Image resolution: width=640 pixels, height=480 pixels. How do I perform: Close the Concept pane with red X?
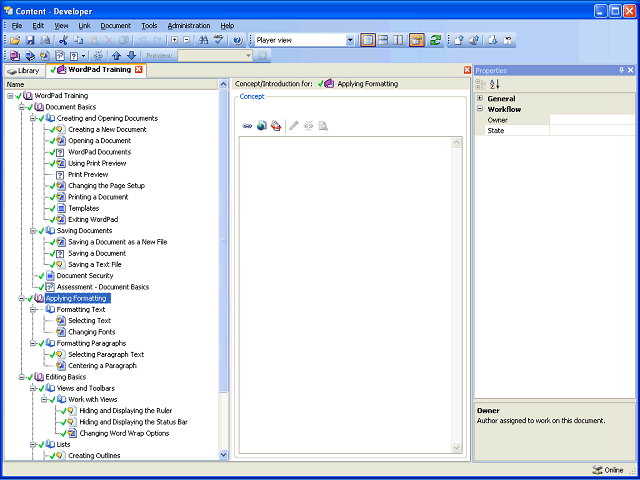pyautogui.click(x=467, y=70)
